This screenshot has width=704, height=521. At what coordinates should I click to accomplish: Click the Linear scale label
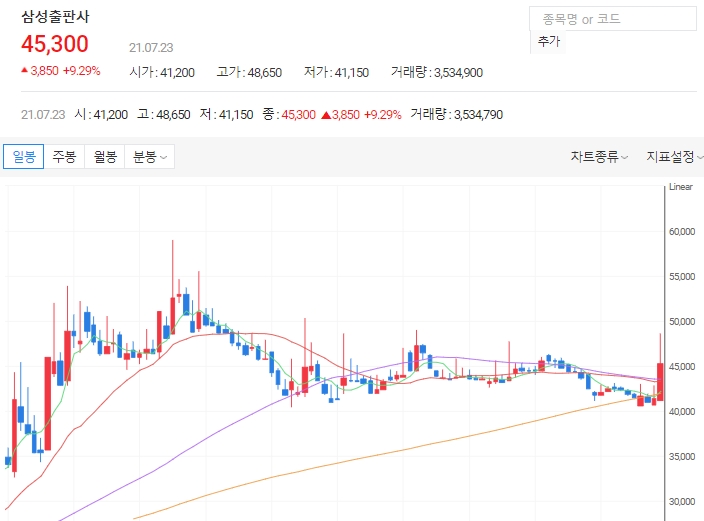(681, 187)
